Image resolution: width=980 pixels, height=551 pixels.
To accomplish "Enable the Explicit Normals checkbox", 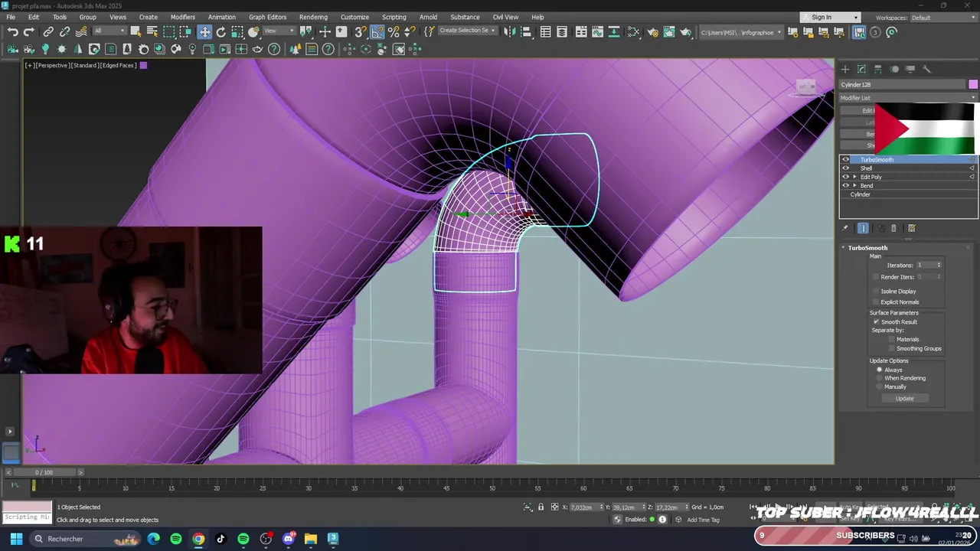I will (877, 302).
